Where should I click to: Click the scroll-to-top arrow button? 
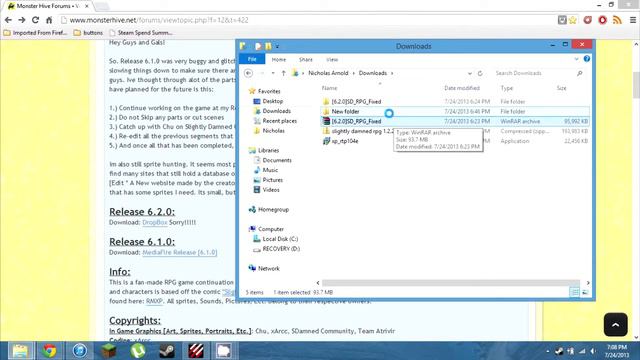point(616,324)
